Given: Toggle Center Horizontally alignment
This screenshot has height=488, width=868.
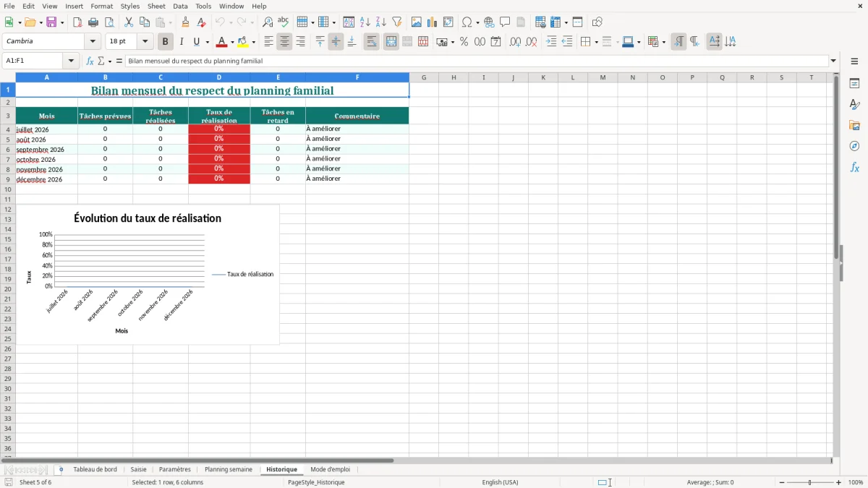Looking at the screenshot, I should tap(284, 42).
